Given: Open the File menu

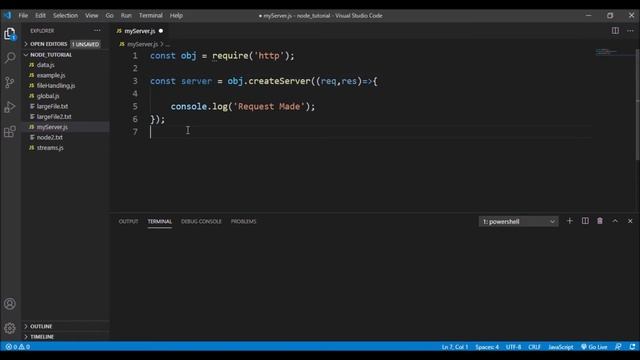Looking at the screenshot, I should [x=23, y=16].
